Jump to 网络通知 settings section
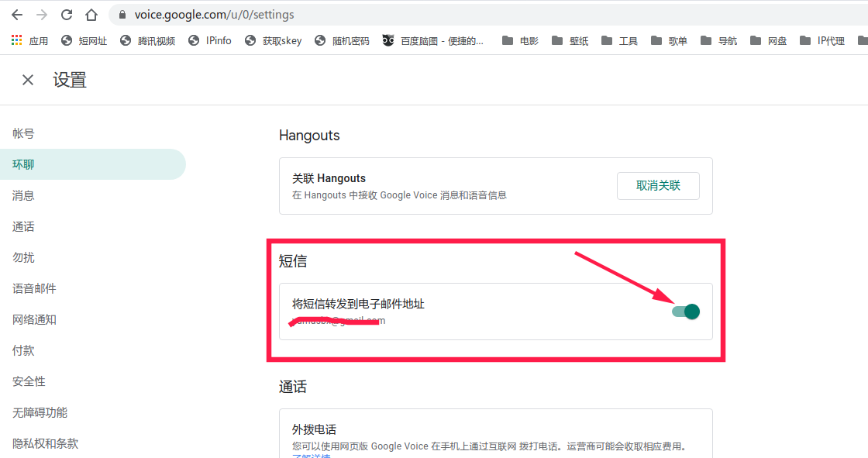Image resolution: width=868 pixels, height=458 pixels. [x=34, y=319]
